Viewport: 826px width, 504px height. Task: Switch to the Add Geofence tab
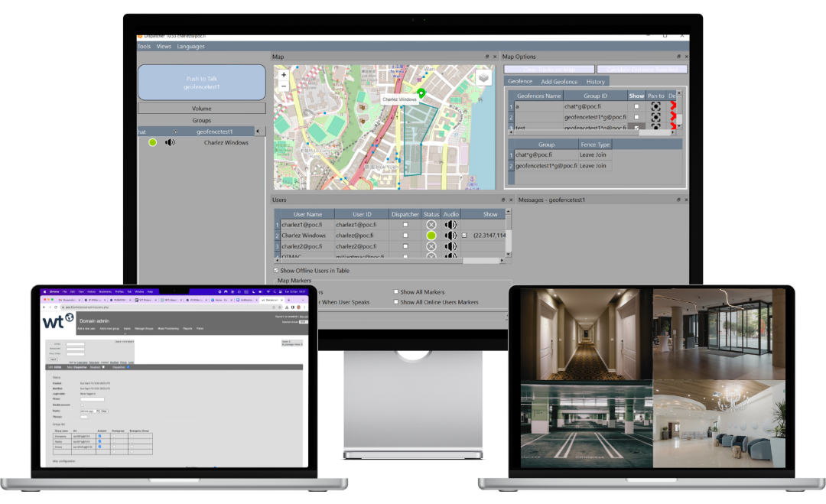point(559,81)
